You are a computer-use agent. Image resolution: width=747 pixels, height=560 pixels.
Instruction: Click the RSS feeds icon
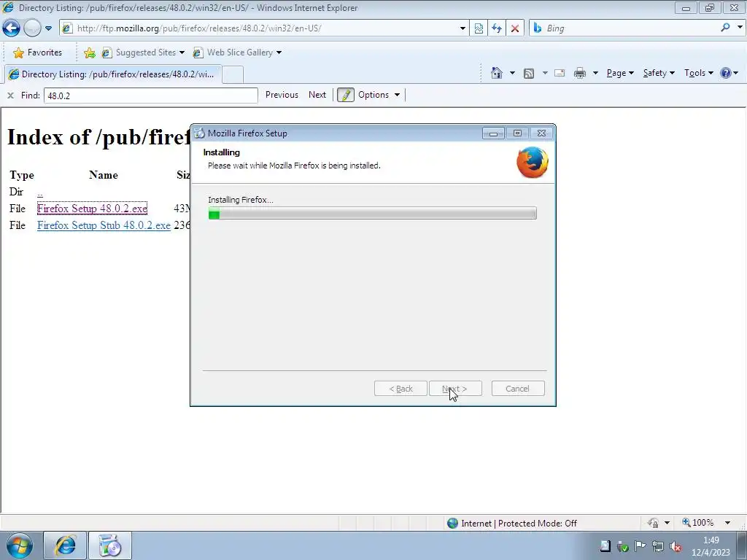529,74
